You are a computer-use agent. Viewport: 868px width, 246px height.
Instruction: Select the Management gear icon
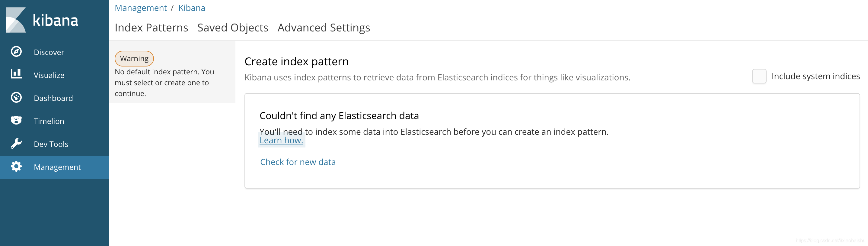tap(16, 166)
